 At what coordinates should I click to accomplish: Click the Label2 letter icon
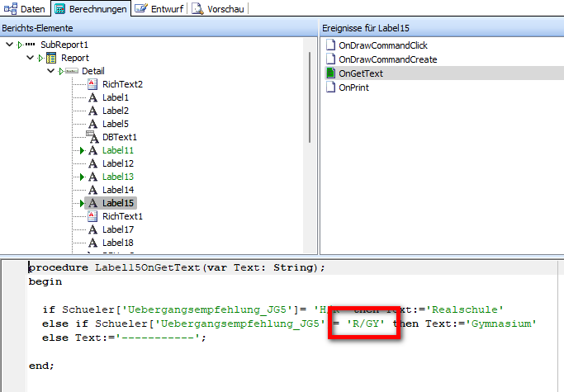point(92,111)
